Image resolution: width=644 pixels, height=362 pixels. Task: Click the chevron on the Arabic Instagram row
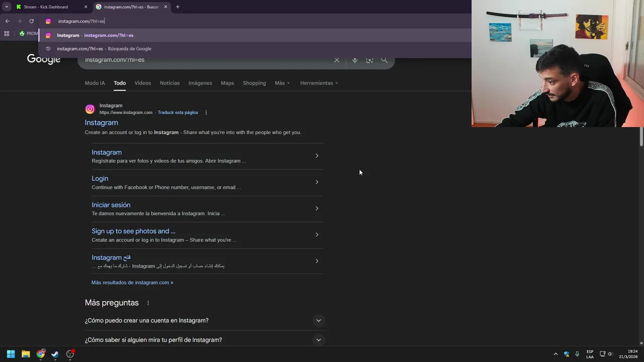pos(316,261)
